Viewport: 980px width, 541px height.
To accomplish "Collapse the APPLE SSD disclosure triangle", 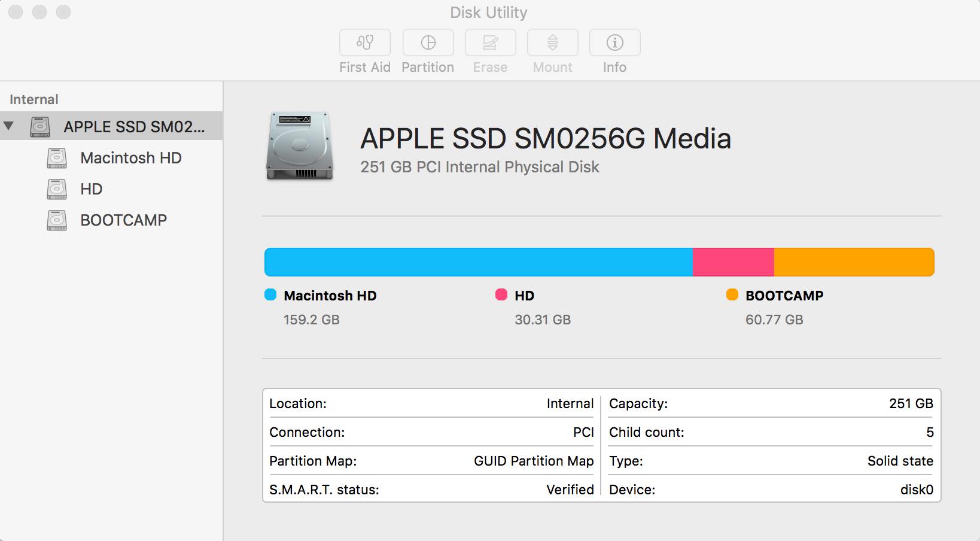I will point(8,126).
